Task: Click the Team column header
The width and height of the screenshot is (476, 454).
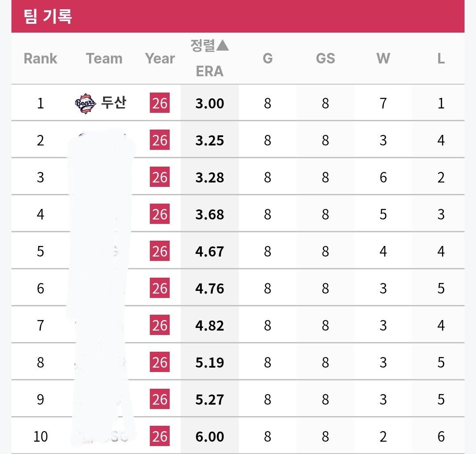Action: (x=104, y=58)
